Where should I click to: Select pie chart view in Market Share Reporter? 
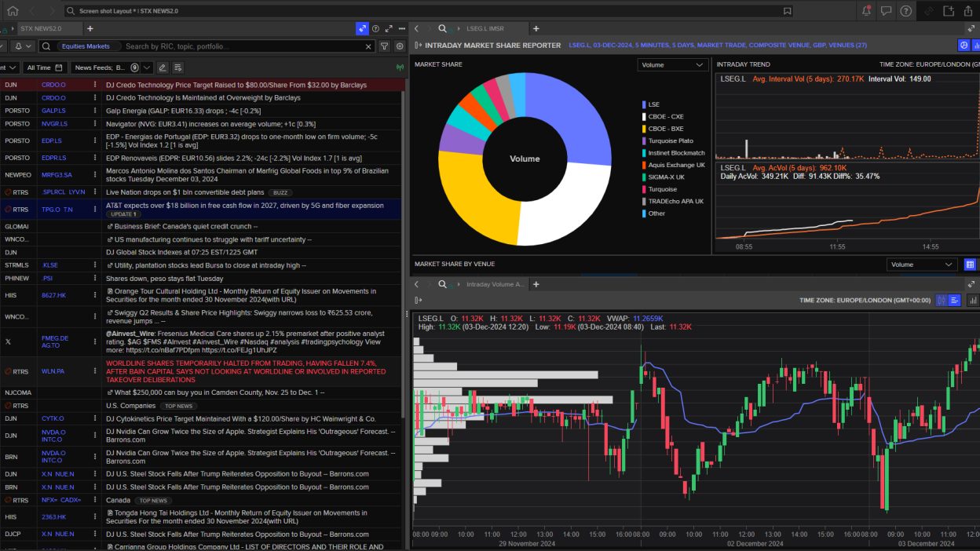click(x=964, y=46)
